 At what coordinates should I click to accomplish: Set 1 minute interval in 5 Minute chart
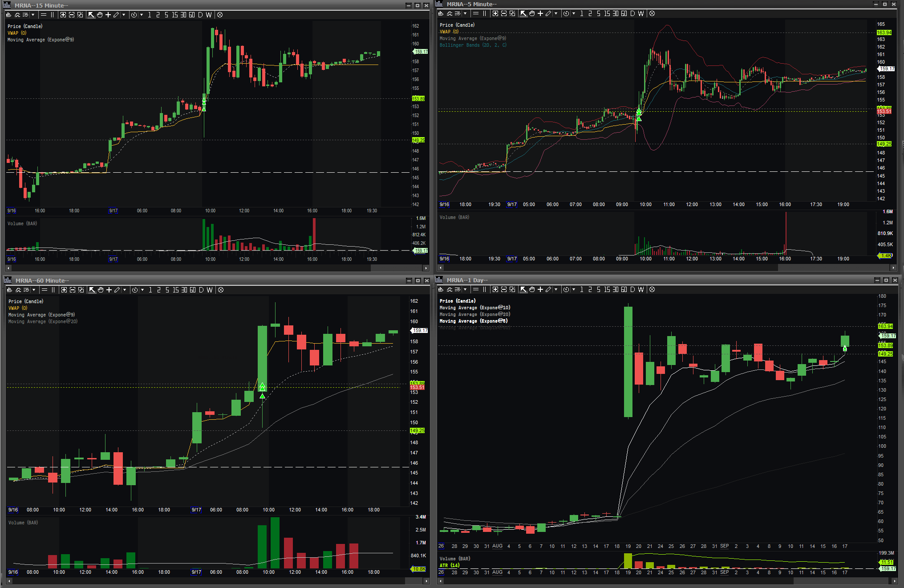(x=582, y=13)
